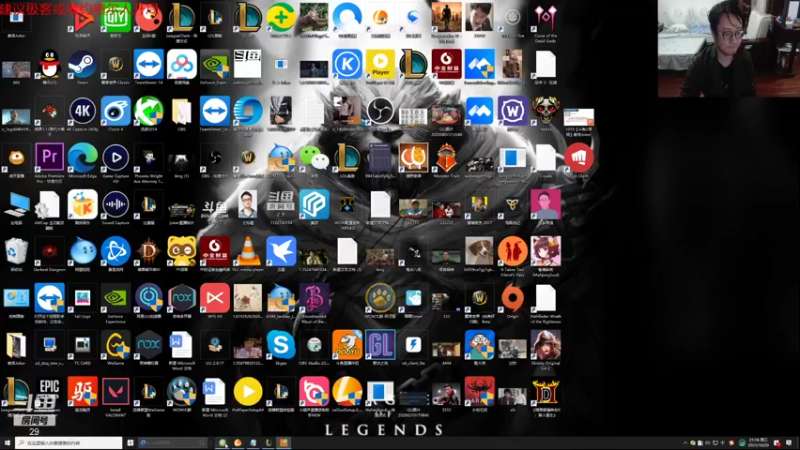Switch to League of Legends taskbar icon
The image size is (800, 450).
(x=268, y=443)
